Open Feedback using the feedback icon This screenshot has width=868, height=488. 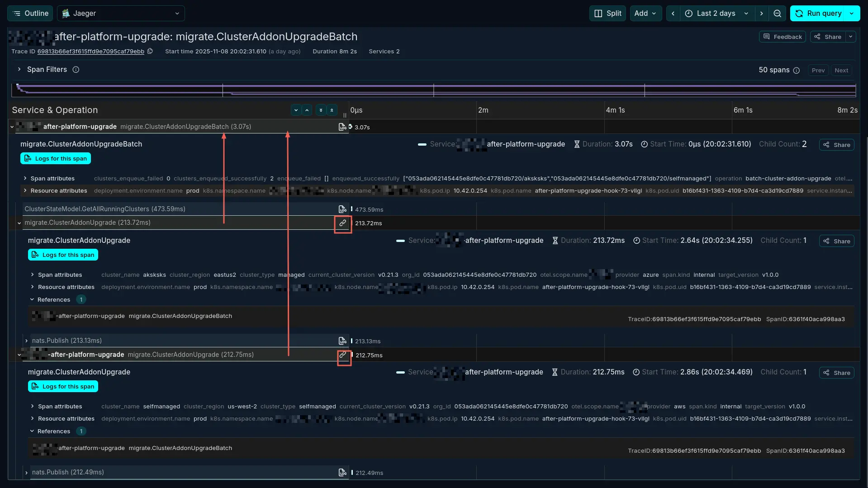coord(782,37)
